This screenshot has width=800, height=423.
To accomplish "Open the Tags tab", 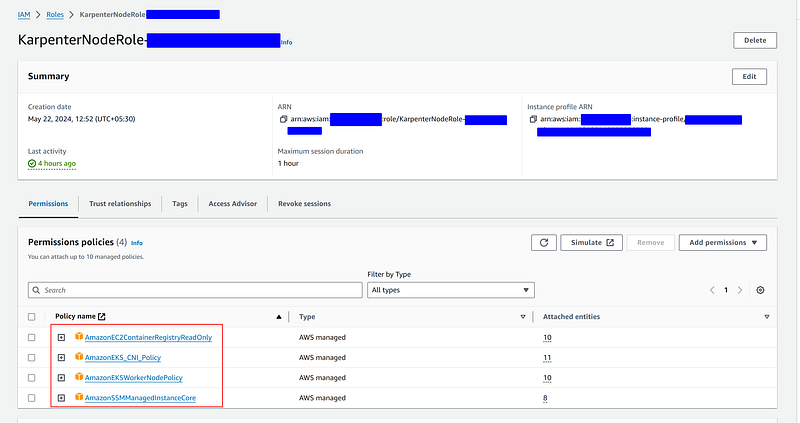I will (180, 204).
